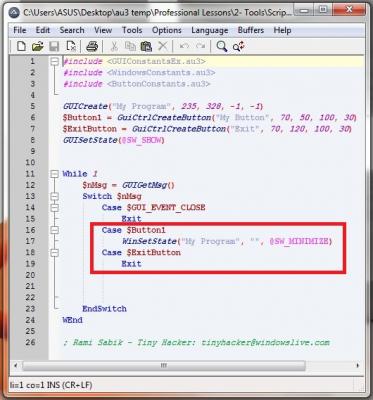This screenshot has width=373, height=400.
Task: Click the SciTE application icon in title bar
Action: 14,13
